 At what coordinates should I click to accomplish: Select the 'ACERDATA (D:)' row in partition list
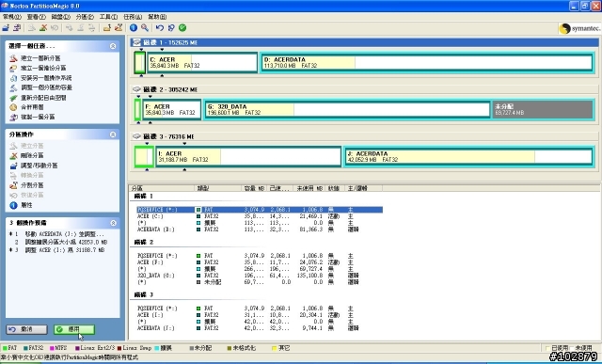click(x=260, y=229)
